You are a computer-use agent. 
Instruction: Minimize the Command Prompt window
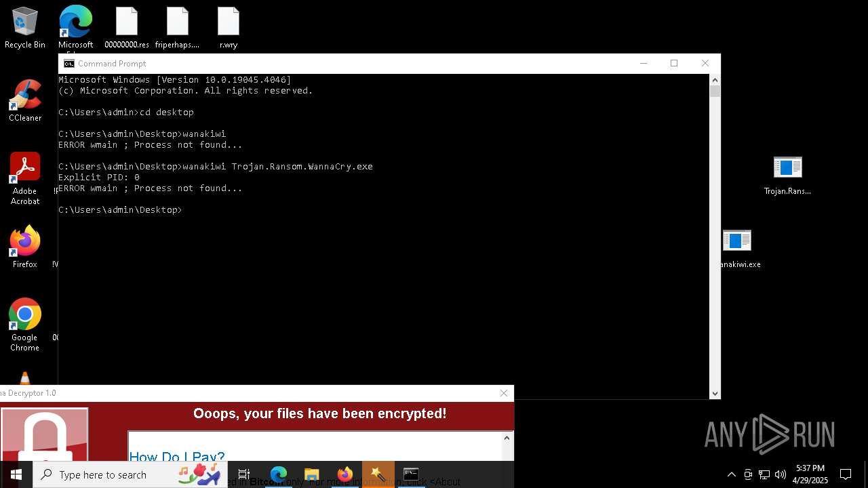644,64
